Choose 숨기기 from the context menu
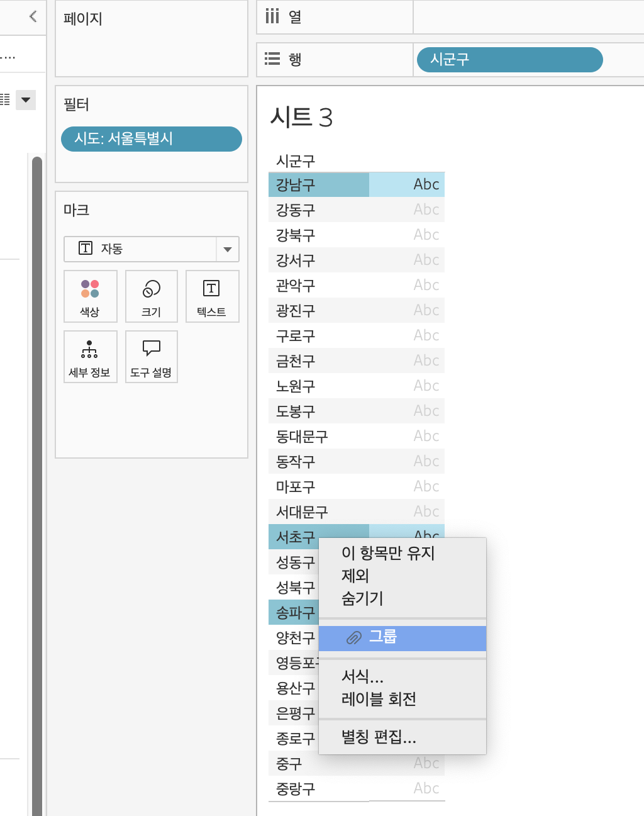 point(362,598)
